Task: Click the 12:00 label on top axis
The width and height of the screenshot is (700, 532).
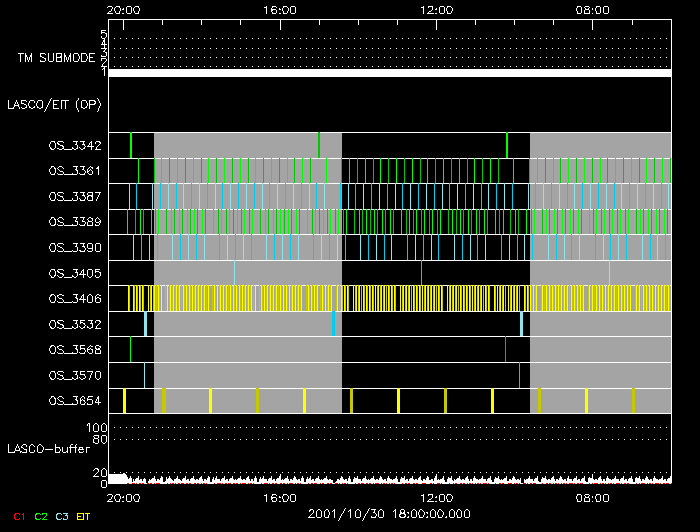Action: tap(436, 9)
